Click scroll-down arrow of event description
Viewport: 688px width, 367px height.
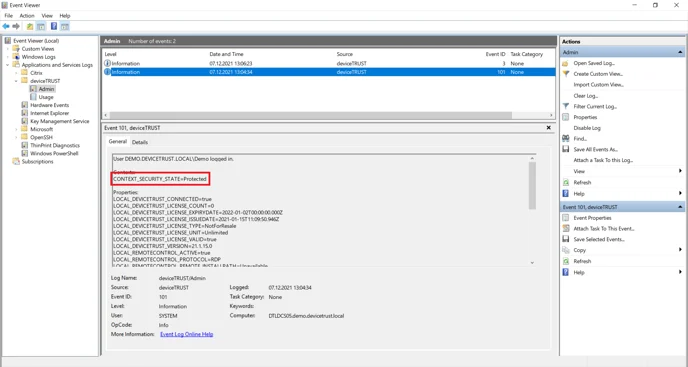[x=532, y=263]
